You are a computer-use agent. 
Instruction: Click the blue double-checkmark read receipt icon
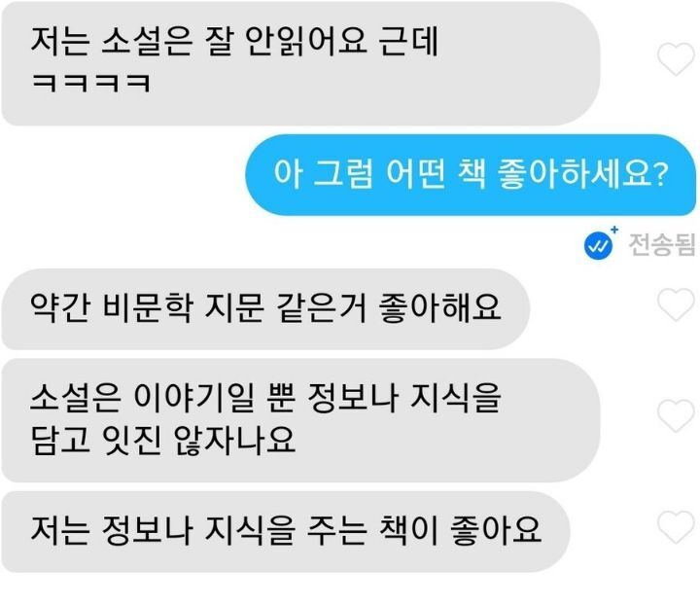[598, 245]
